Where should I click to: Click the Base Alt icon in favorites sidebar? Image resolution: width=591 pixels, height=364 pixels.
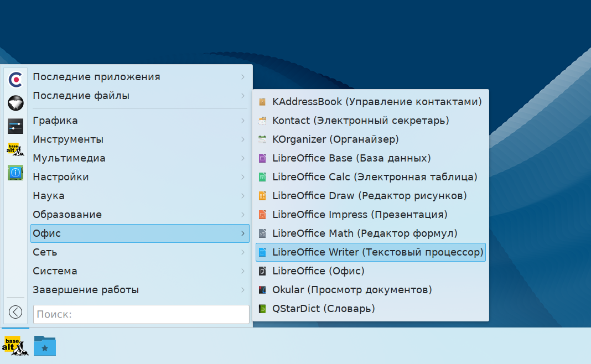coord(15,149)
